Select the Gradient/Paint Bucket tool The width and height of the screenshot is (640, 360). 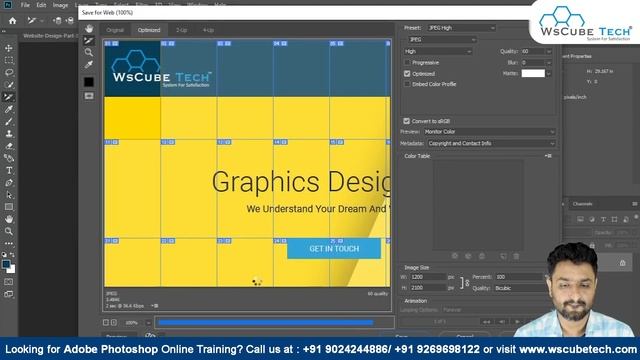click(9, 158)
